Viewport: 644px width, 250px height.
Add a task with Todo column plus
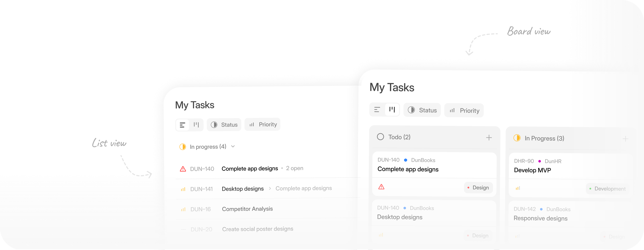pos(489,138)
